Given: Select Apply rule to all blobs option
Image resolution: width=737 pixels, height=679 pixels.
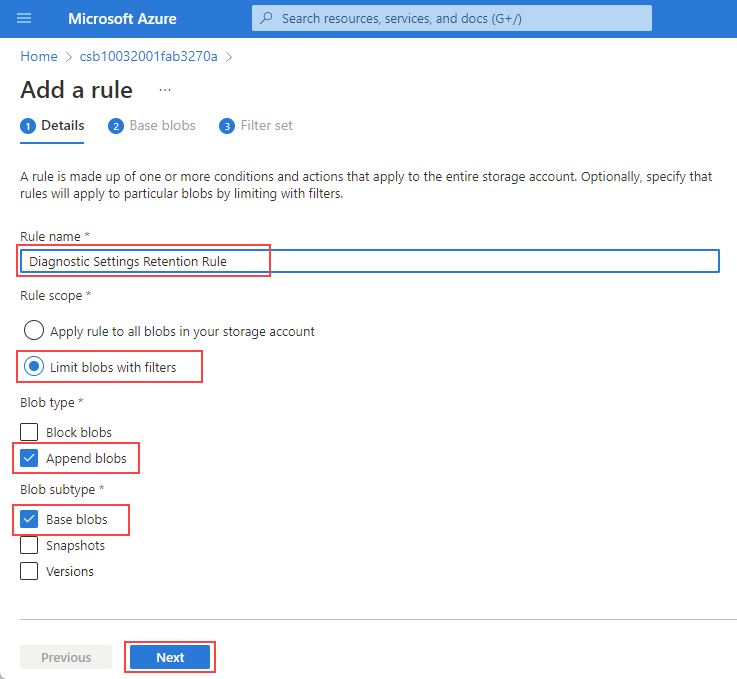Looking at the screenshot, I should (34, 331).
